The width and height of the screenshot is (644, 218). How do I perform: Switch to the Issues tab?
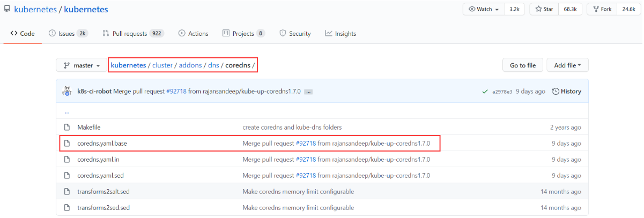click(68, 33)
